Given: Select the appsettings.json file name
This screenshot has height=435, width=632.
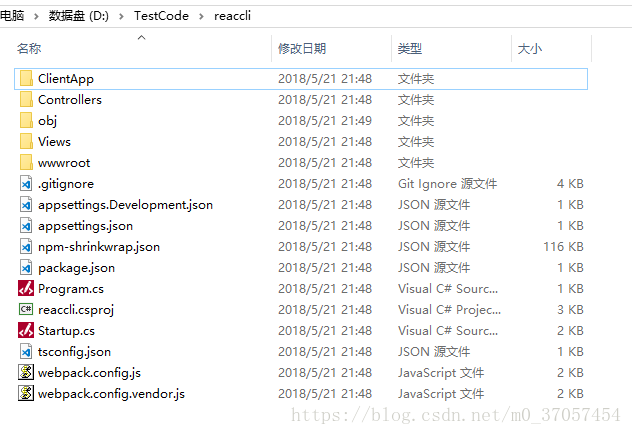Looking at the screenshot, I should point(85,226).
